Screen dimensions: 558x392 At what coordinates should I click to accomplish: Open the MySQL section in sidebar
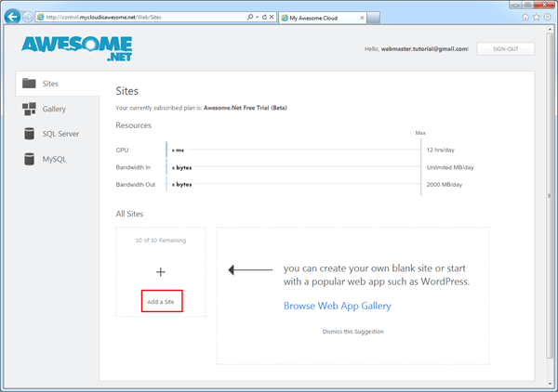tap(58, 159)
